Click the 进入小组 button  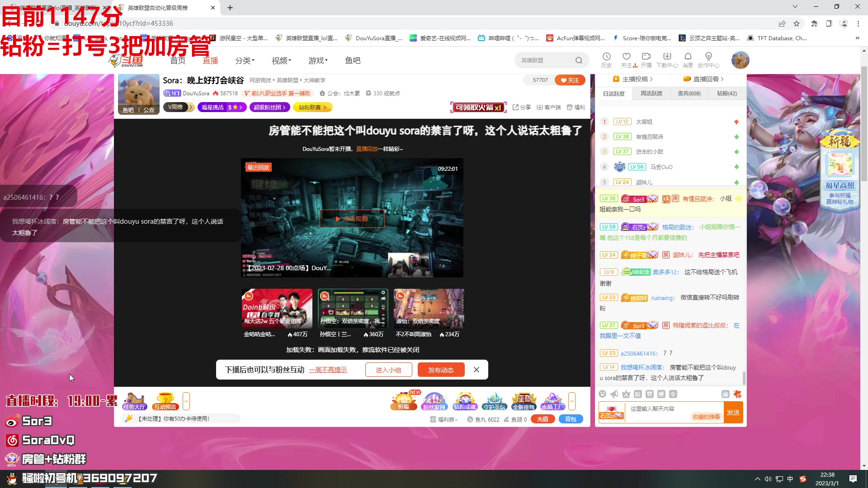[x=388, y=370]
